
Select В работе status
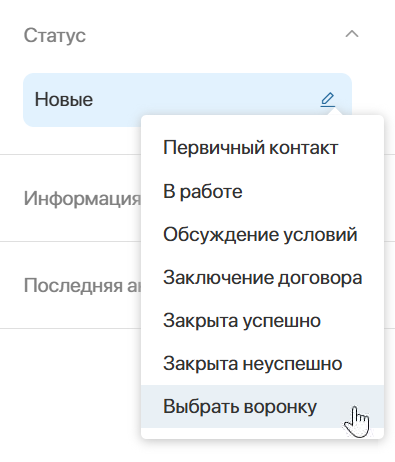[262, 191]
